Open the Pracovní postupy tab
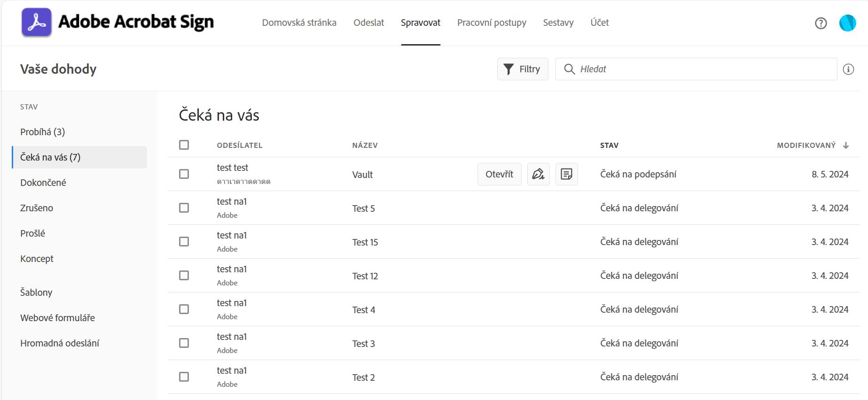Image resolution: width=868 pixels, height=400 pixels. coord(492,23)
